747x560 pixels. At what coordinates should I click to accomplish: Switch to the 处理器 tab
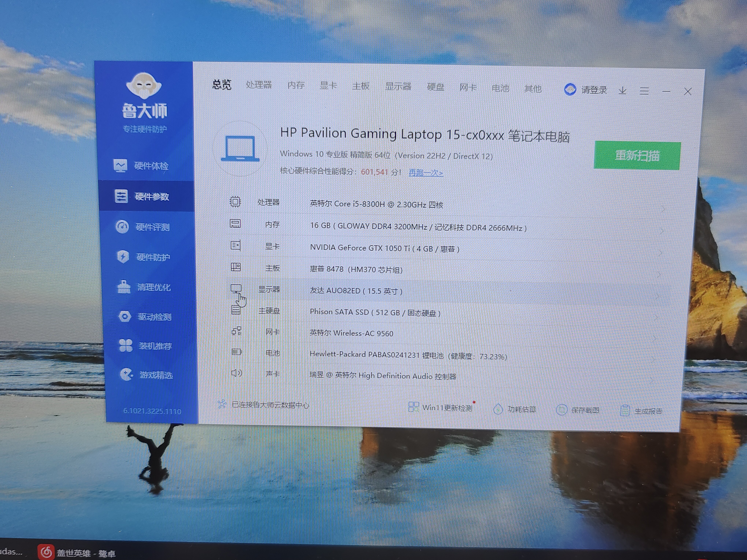(259, 85)
